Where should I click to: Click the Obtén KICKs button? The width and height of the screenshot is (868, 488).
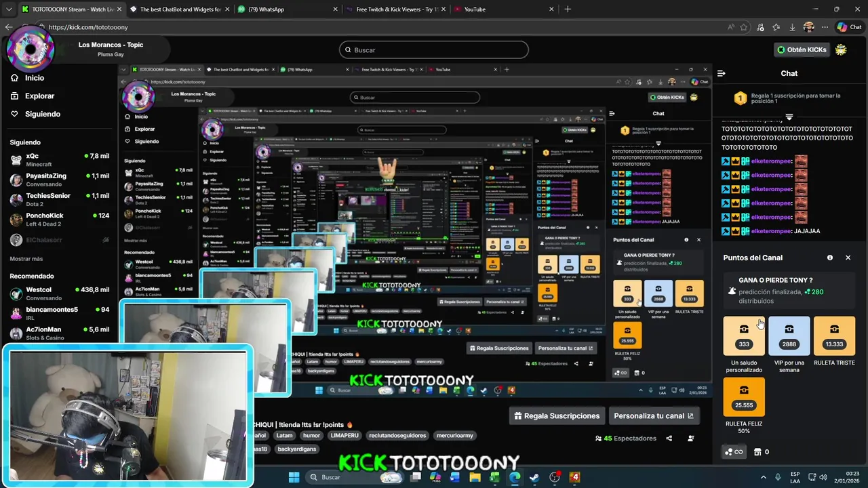[x=802, y=49]
